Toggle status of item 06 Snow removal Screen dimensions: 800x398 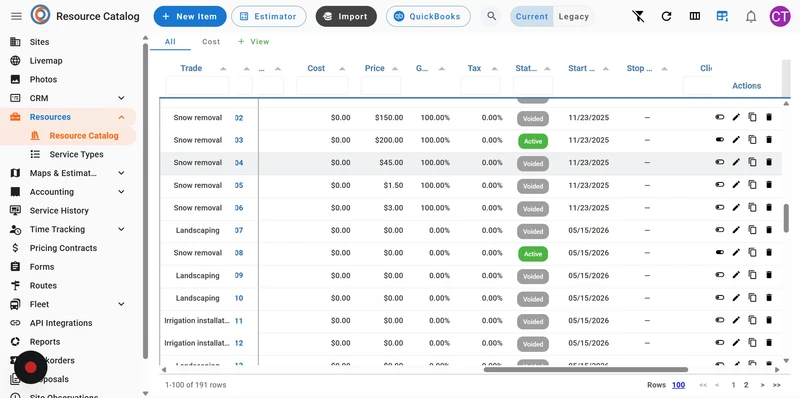[719, 208]
